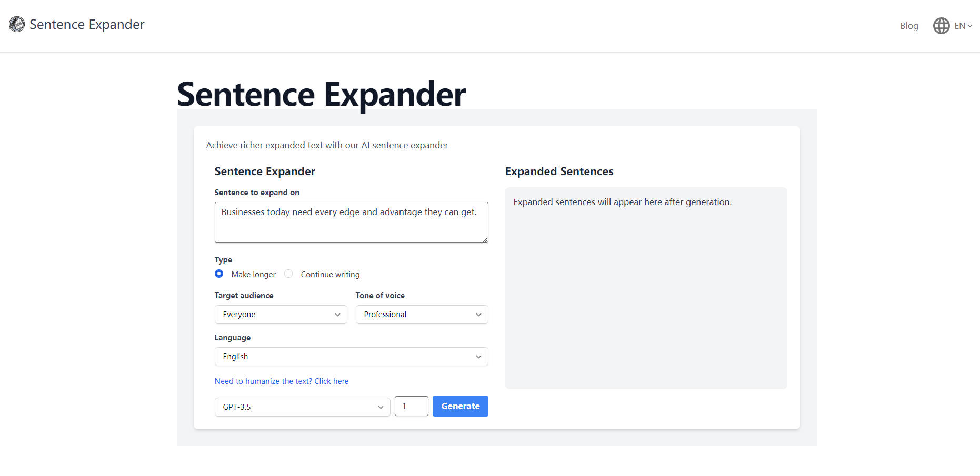Viewport: 980px width, 476px height.
Task: Click the output count number field
Action: (411, 406)
